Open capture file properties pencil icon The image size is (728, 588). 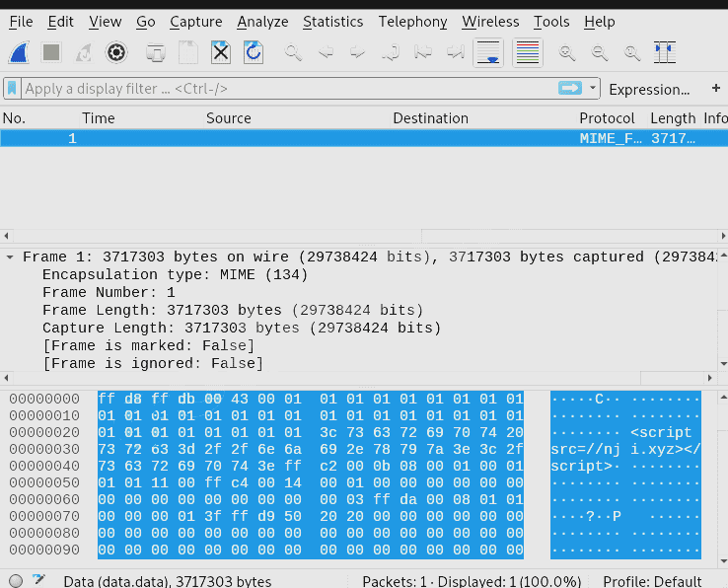[x=39, y=579]
